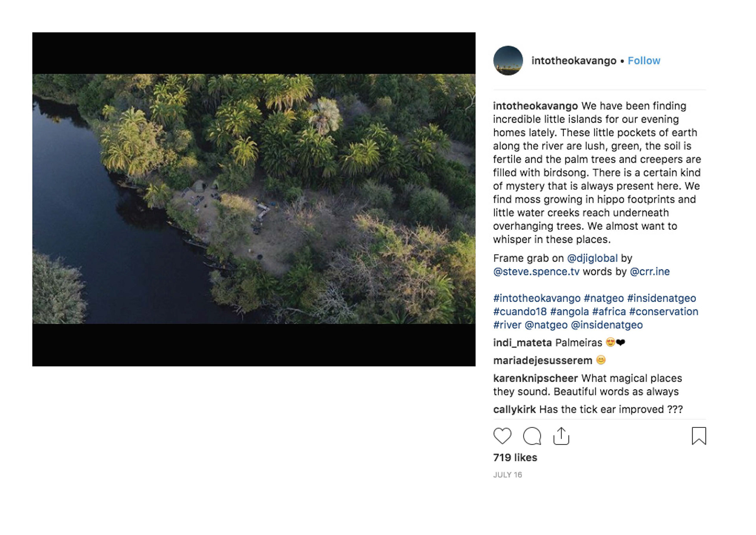Visit the @djiglobal mention
Viewport: 756px width, 535px height.
tap(592, 258)
